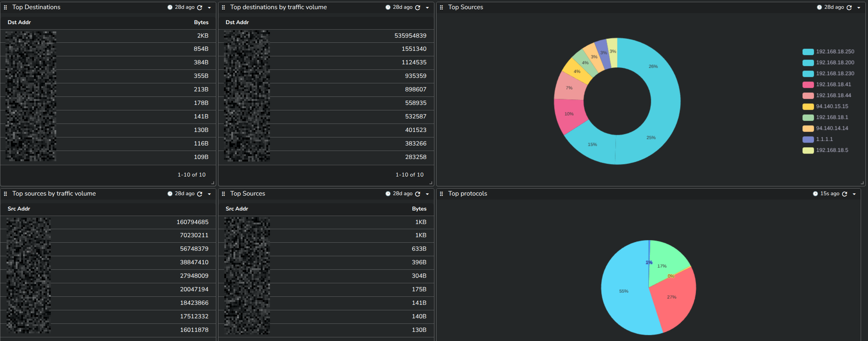The image size is (868, 341).
Task: Grab drag handle of Top protocols panel
Action: click(441, 194)
